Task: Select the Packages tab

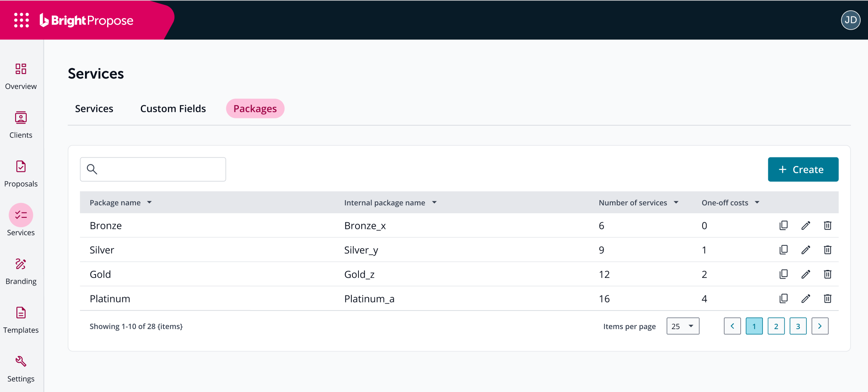Action: click(x=255, y=108)
